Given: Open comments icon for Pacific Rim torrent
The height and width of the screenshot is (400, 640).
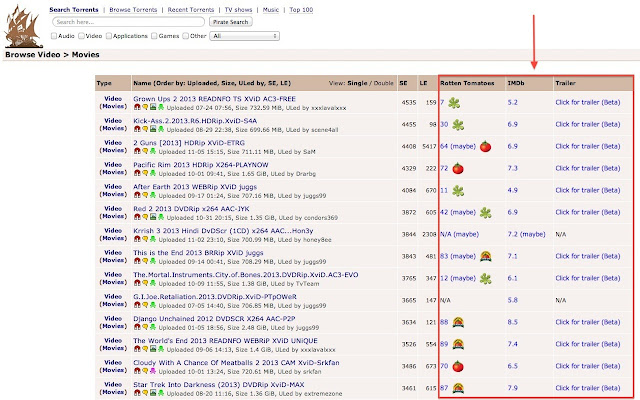Looking at the screenshot, I should [145, 173].
